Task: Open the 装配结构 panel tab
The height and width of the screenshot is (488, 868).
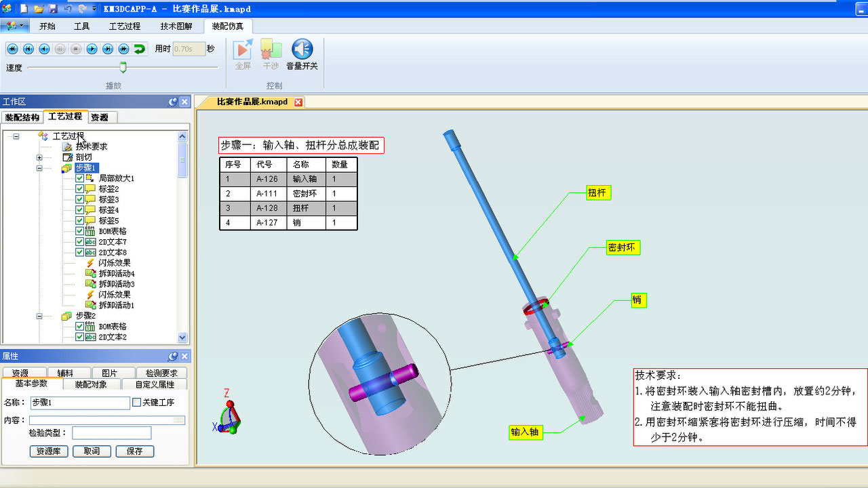Action: pyautogui.click(x=22, y=117)
